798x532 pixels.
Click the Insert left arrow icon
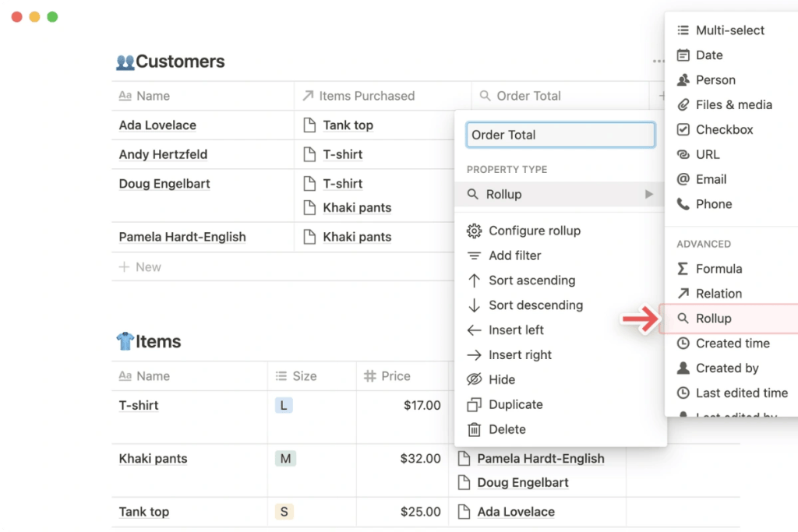(474, 330)
